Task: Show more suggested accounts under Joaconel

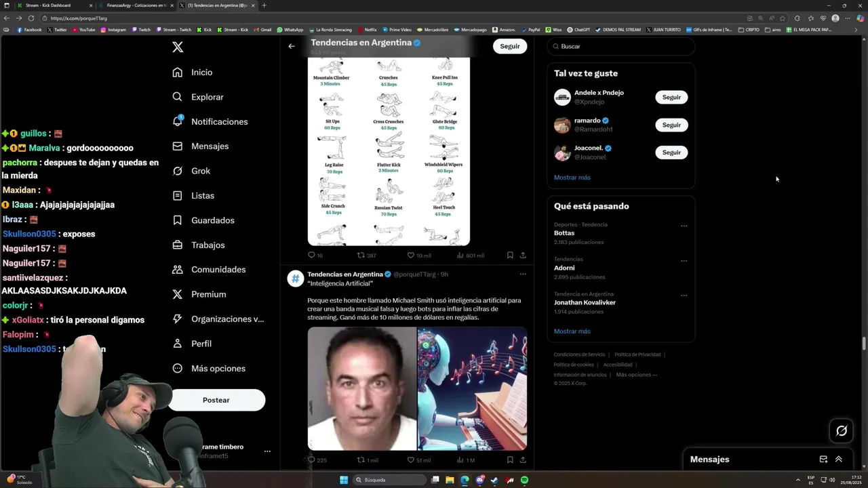Action: click(572, 178)
